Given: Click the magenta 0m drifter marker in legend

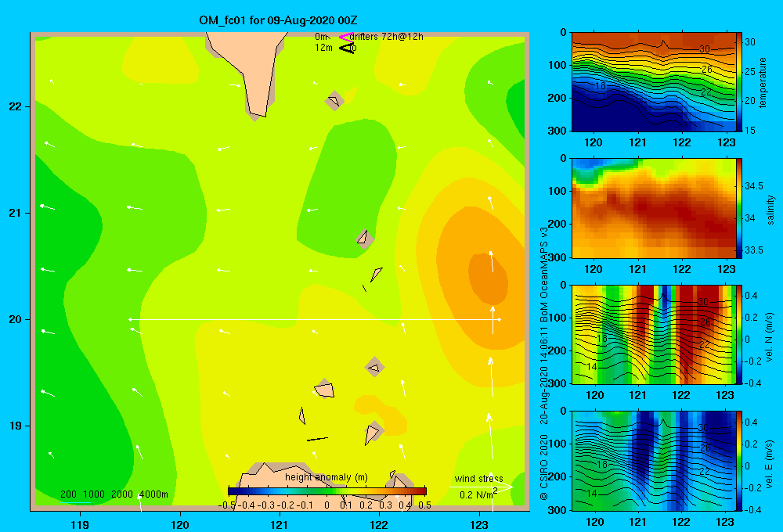Looking at the screenshot, I should (346, 37).
